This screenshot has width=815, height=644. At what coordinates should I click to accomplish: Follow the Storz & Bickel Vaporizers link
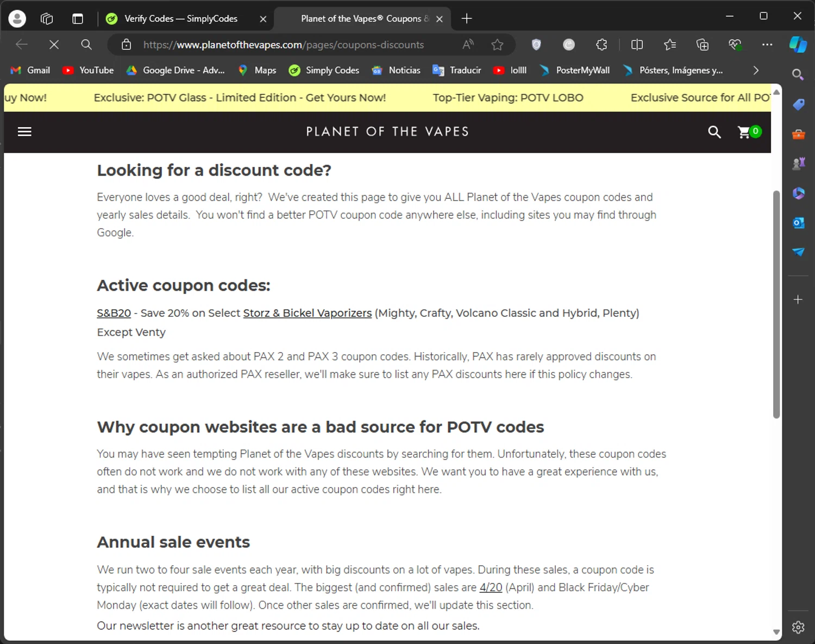tap(308, 313)
